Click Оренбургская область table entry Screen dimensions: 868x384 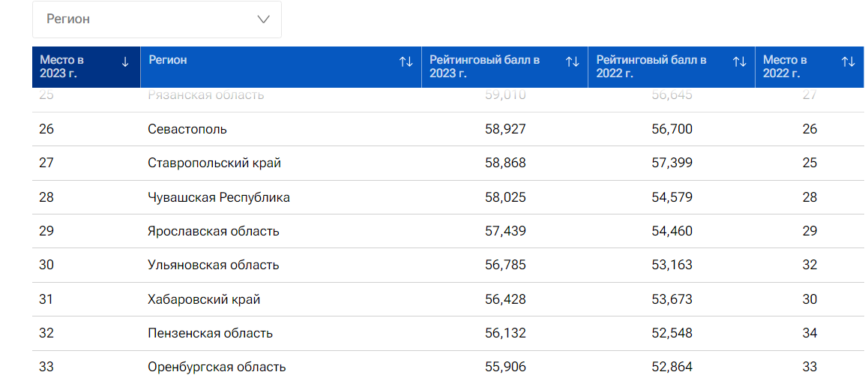pos(217,367)
